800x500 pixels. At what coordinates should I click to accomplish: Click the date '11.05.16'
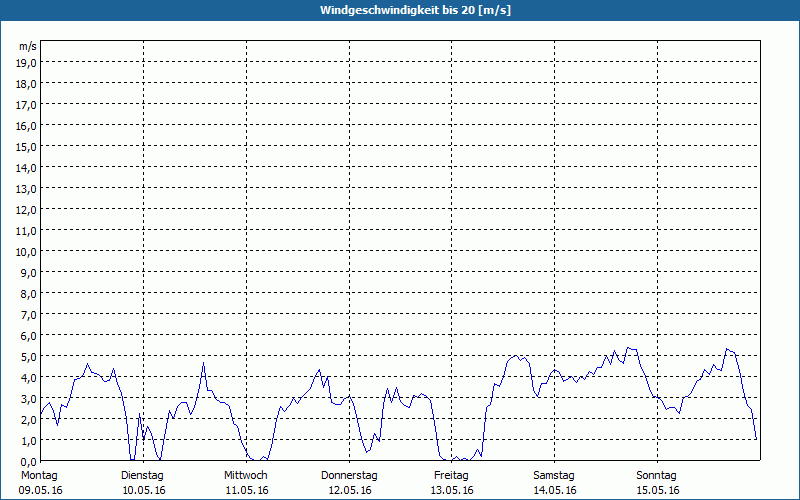pyautogui.click(x=247, y=491)
